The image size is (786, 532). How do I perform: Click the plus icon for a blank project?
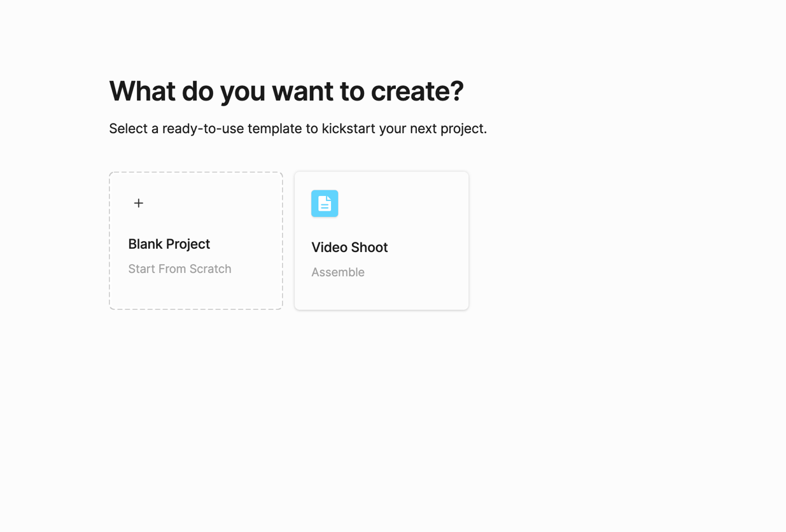139,203
